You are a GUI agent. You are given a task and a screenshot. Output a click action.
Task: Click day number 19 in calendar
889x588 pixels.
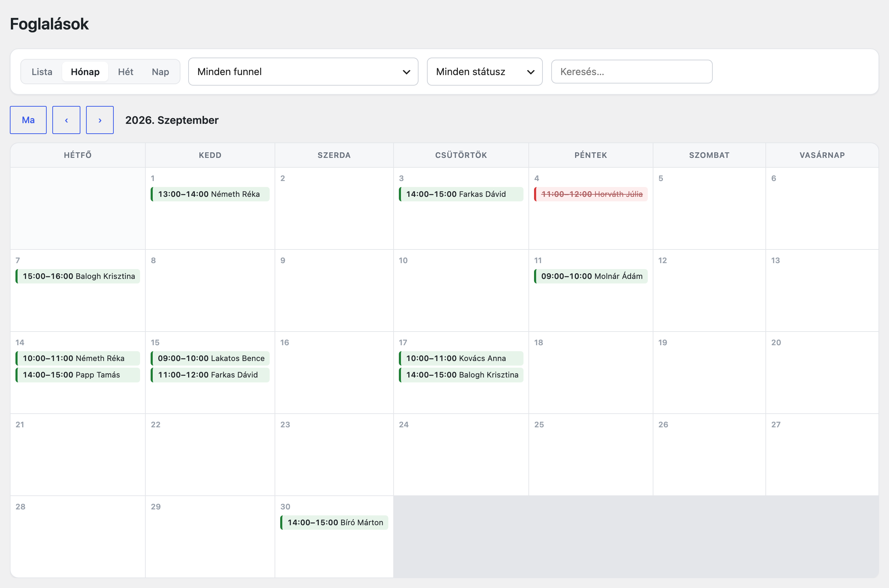click(x=663, y=342)
